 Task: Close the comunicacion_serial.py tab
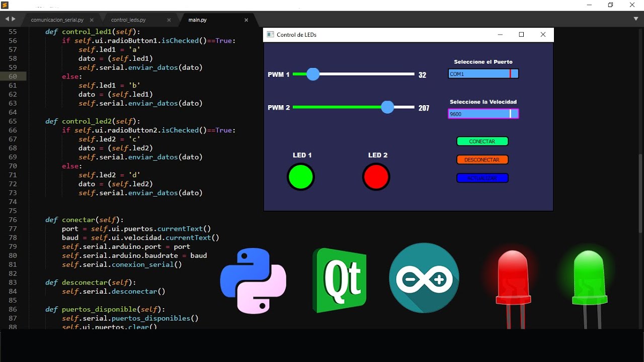92,20
